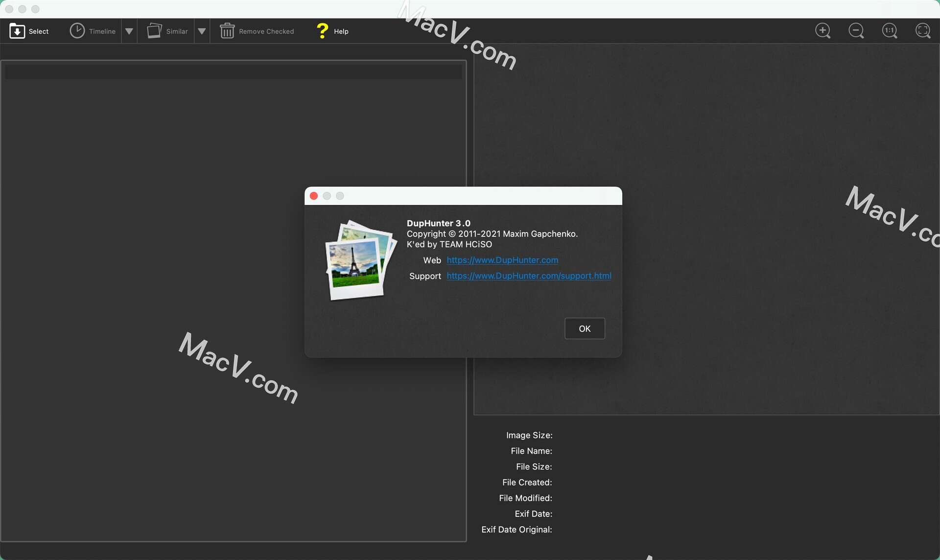Click the Exif Date Original label
Viewport: 940px width, 560px height.
point(517,529)
